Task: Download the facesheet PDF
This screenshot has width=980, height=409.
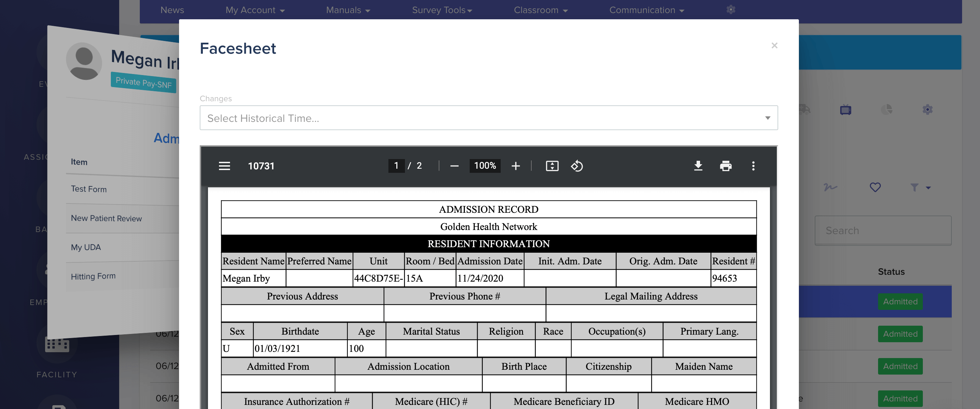Action: tap(698, 166)
